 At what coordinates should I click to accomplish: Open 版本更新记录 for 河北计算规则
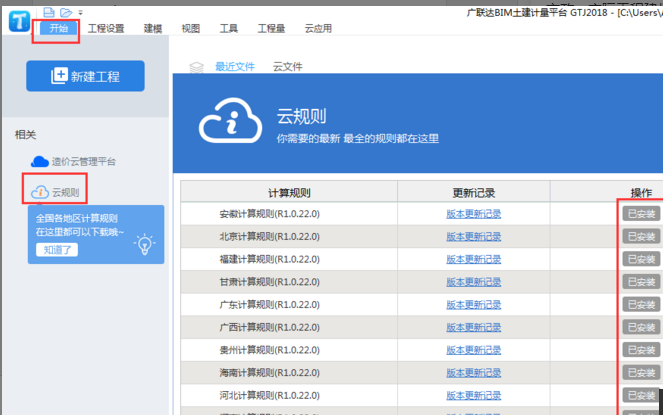(x=474, y=396)
